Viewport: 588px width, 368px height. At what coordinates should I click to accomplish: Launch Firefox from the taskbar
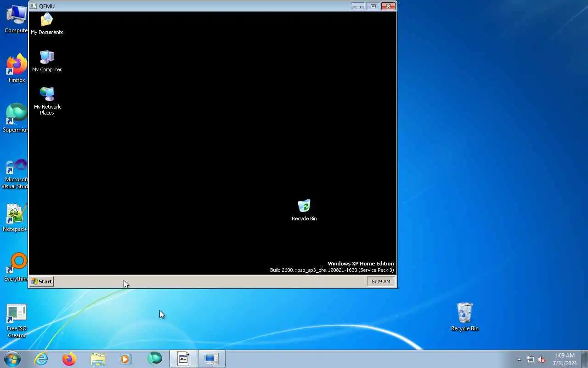[69, 359]
